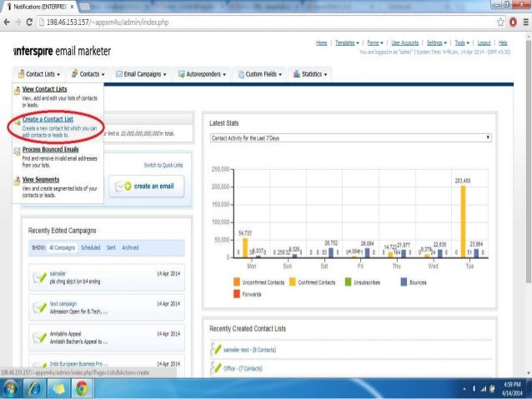Click the Windows Start button
532x399 pixels.
(x=10, y=388)
